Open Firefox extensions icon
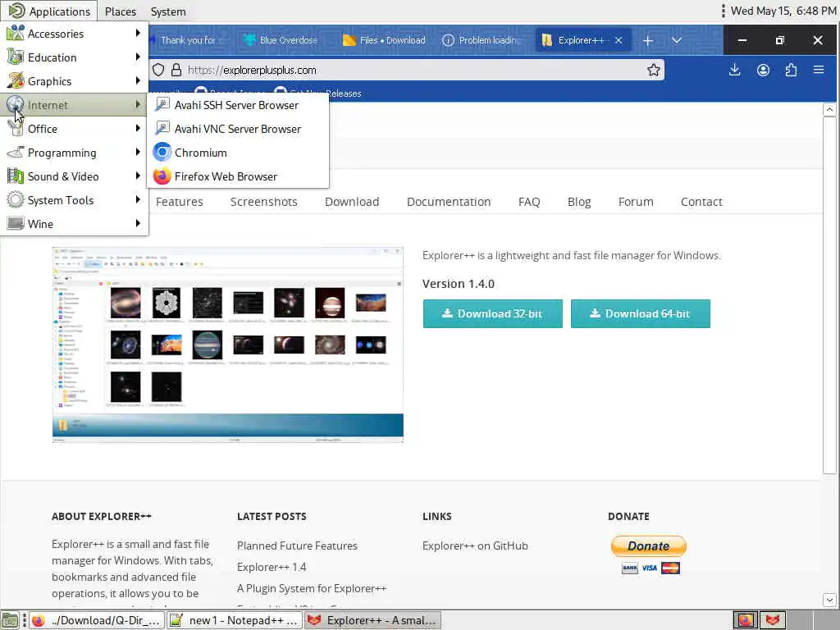 (x=791, y=71)
